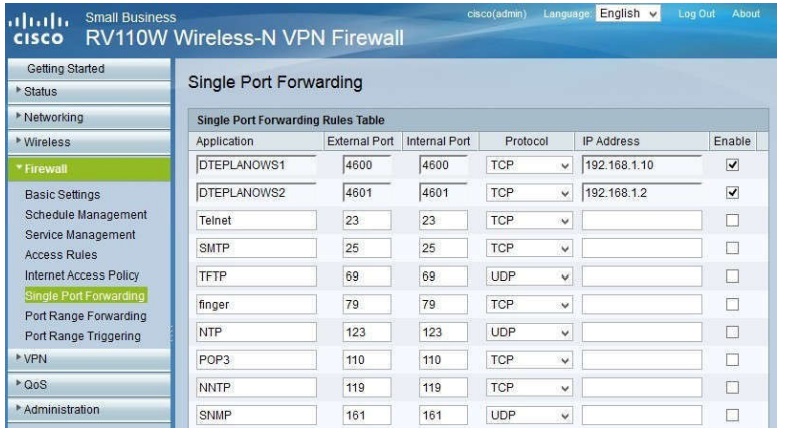Go to Access Rules page
The width and height of the screenshot is (786, 434).
tap(61, 254)
